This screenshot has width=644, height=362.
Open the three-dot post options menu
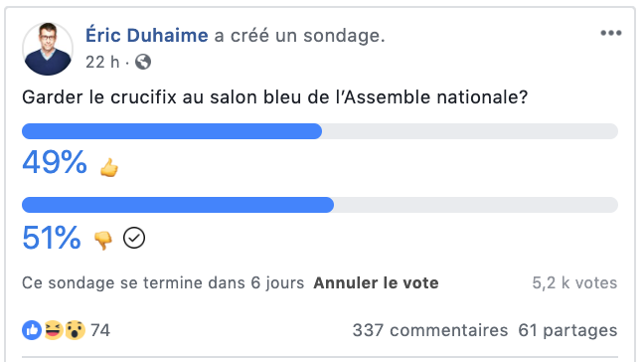[611, 33]
